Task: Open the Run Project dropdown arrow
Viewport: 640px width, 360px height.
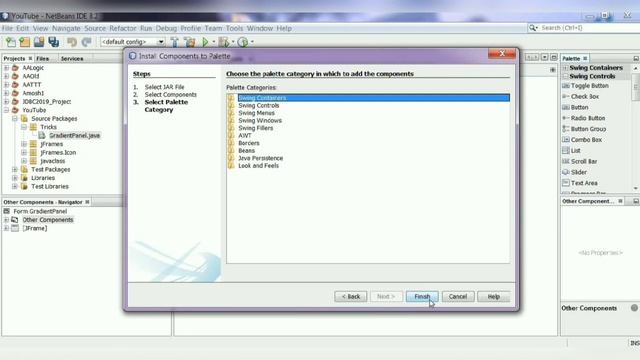Action: pyautogui.click(x=213, y=42)
